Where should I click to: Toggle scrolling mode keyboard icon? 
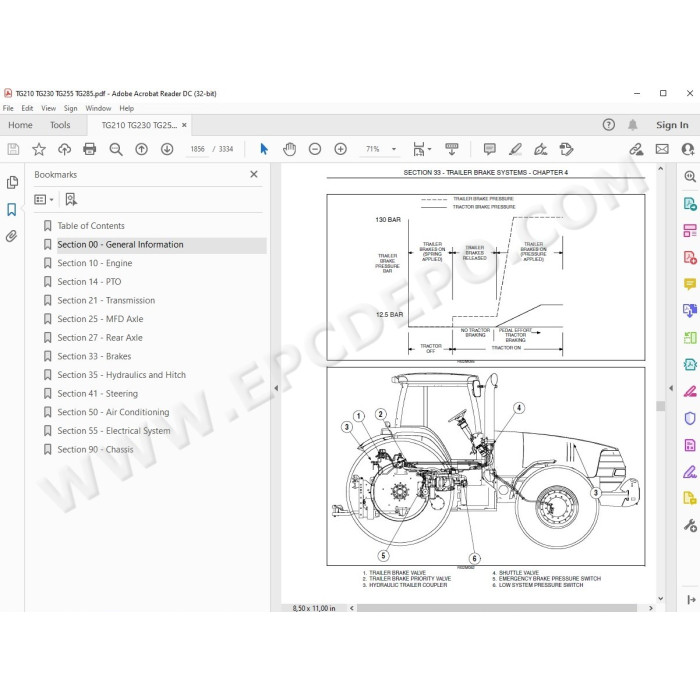[452, 149]
